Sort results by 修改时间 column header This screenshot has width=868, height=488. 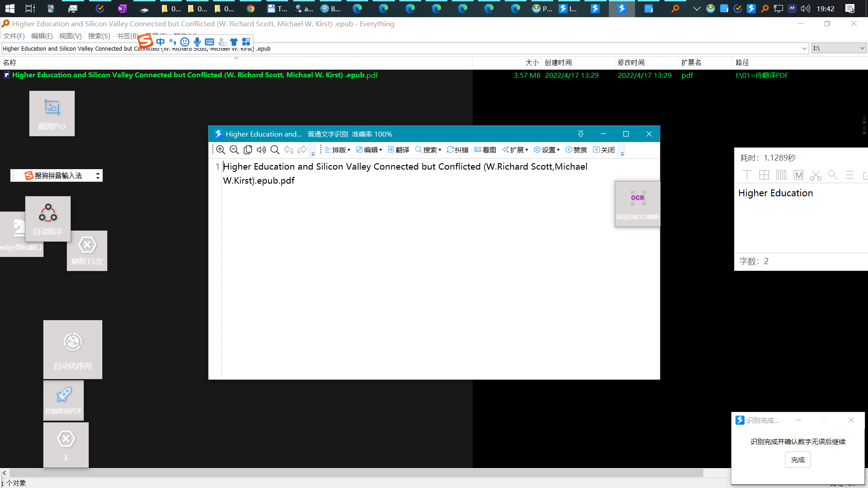tap(647, 62)
